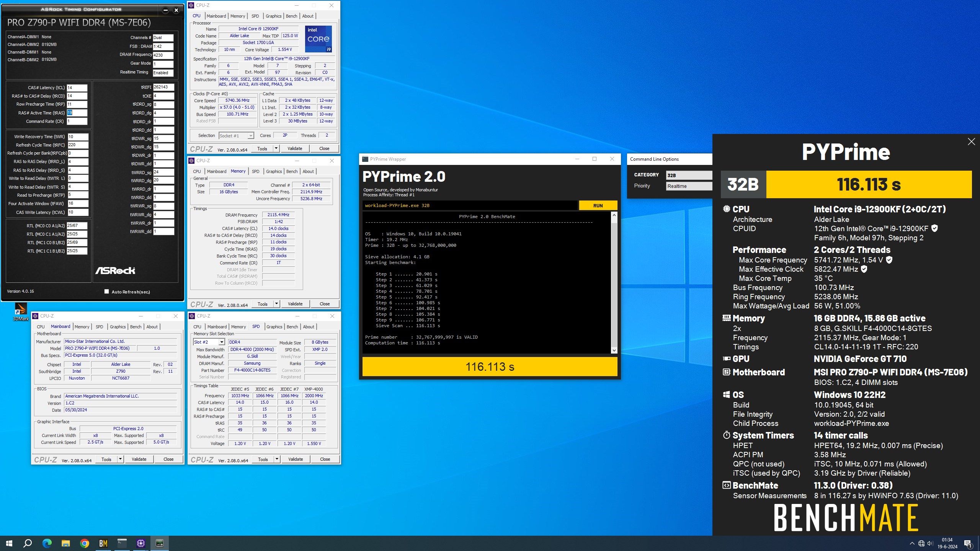Close the ASRock Timing Configurator

coord(176,10)
